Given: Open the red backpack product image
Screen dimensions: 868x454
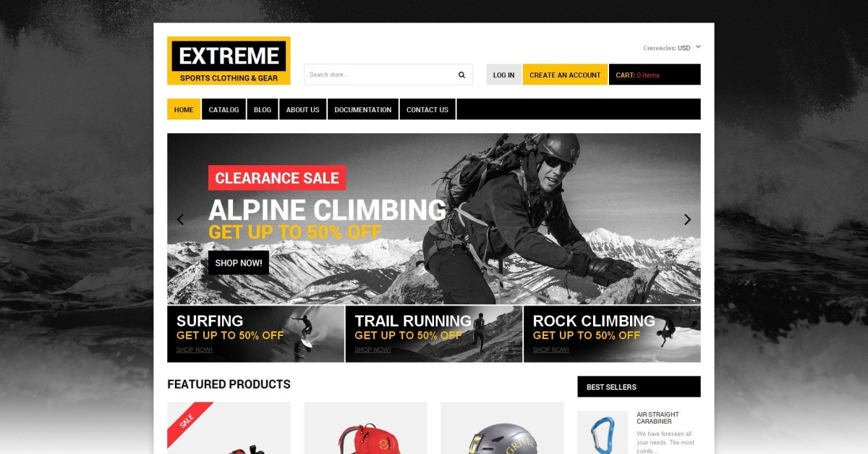Looking at the screenshot, I should pyautogui.click(x=365, y=428).
